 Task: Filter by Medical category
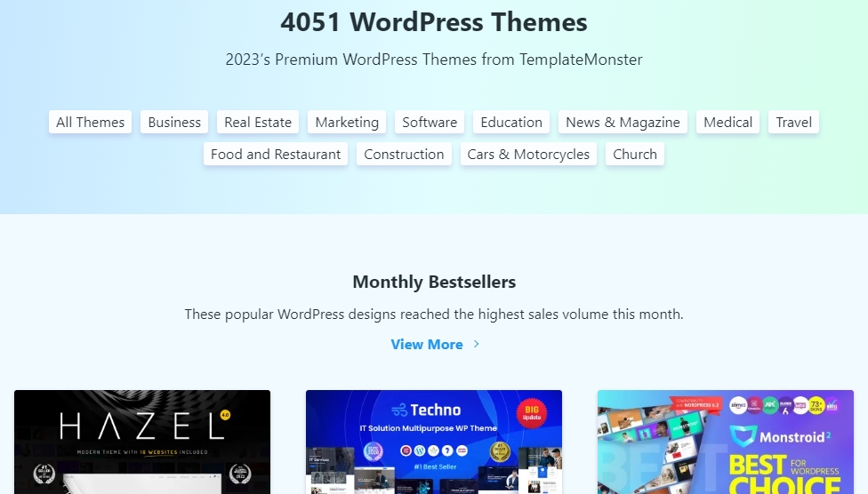tap(728, 123)
